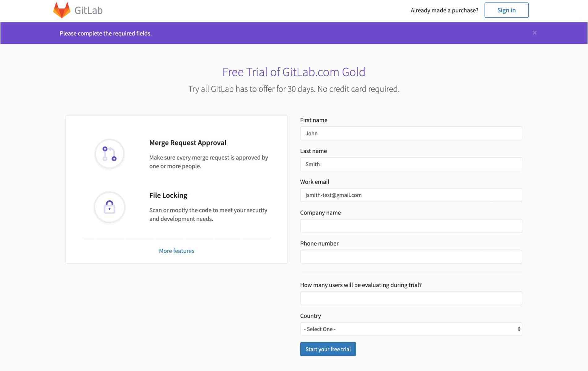The image size is (588, 371).
Task: Click the Sign in button
Action: click(506, 10)
